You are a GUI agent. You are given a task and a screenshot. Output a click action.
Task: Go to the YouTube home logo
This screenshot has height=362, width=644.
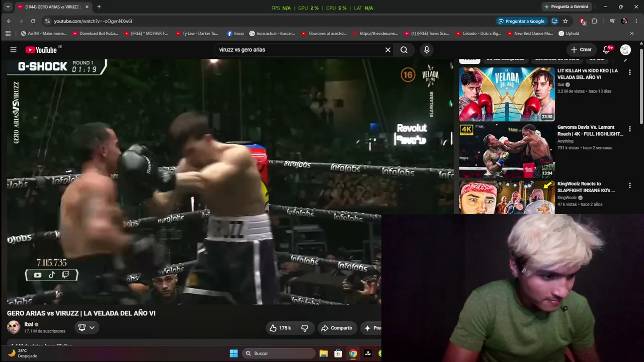[41, 50]
